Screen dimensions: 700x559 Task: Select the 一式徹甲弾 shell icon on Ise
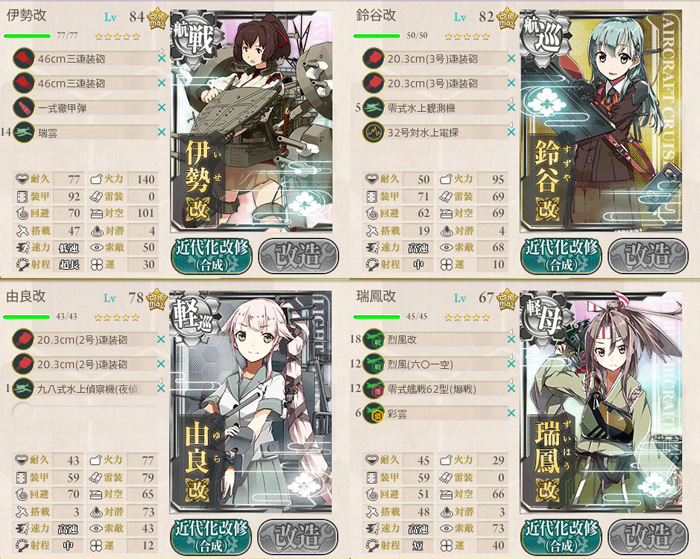[23, 108]
